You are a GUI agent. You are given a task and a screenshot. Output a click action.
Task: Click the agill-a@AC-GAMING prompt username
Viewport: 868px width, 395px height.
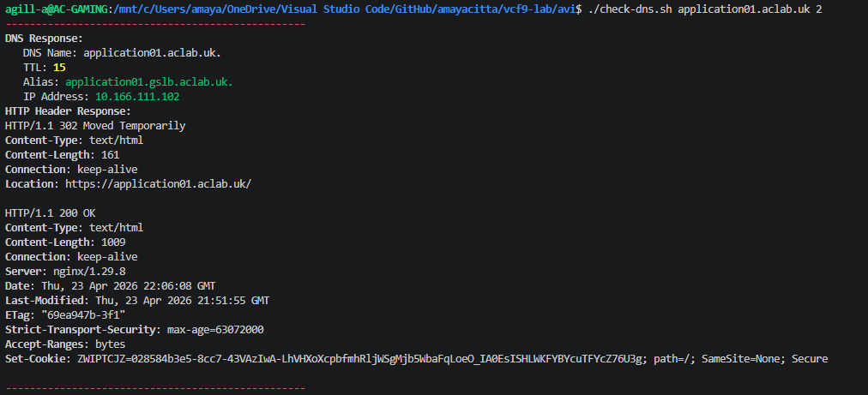point(52,9)
